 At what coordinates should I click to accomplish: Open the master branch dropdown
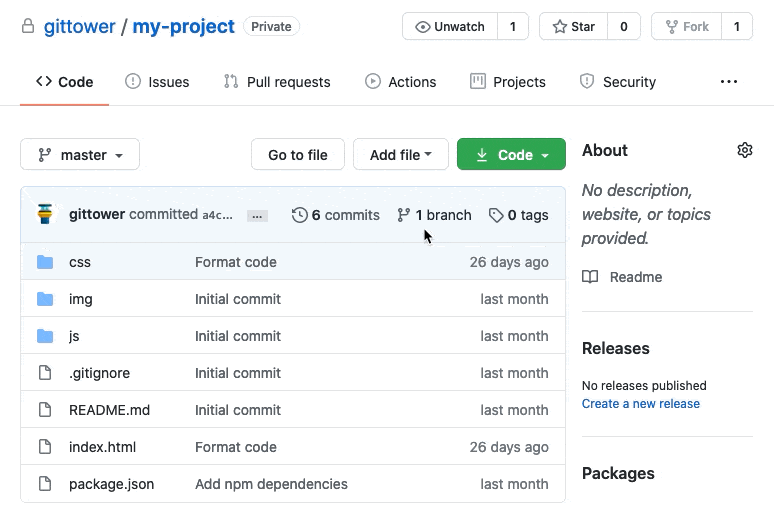click(x=80, y=155)
